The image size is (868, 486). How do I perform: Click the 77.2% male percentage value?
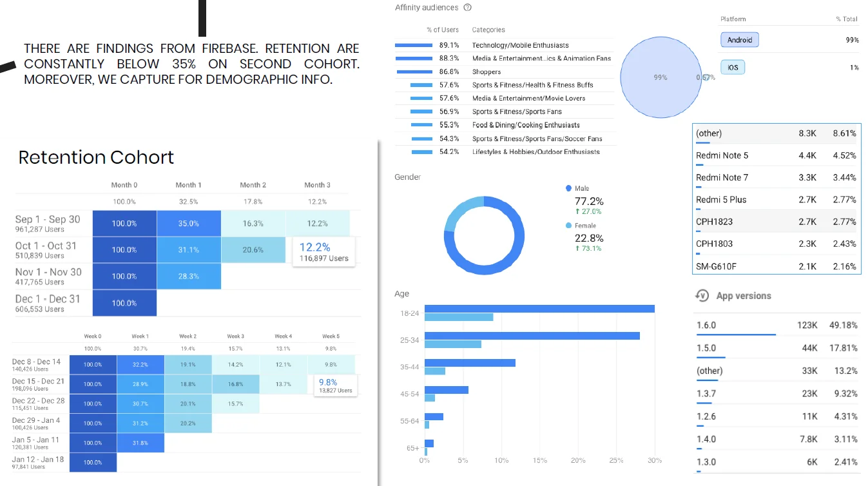pyautogui.click(x=589, y=201)
